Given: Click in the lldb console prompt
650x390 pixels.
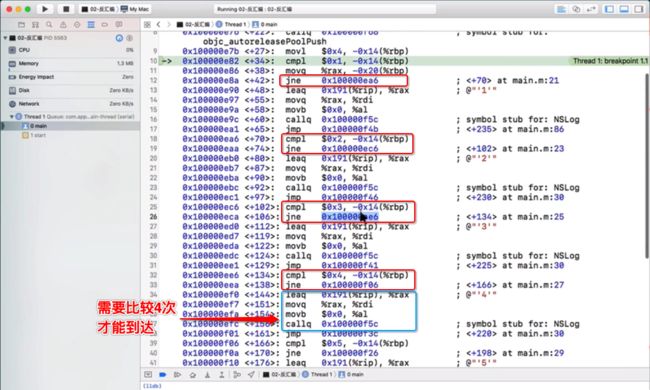Looking at the screenshot, I should pos(152,386).
